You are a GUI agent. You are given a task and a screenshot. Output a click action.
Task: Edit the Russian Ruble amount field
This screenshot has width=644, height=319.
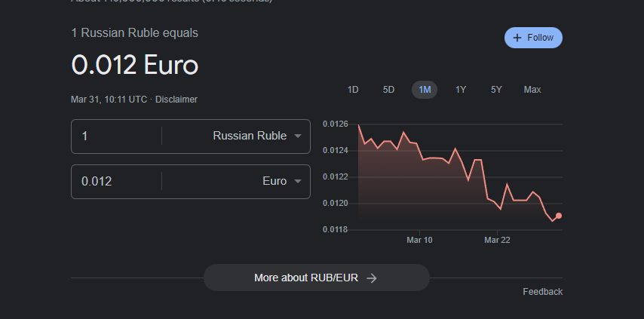point(117,136)
